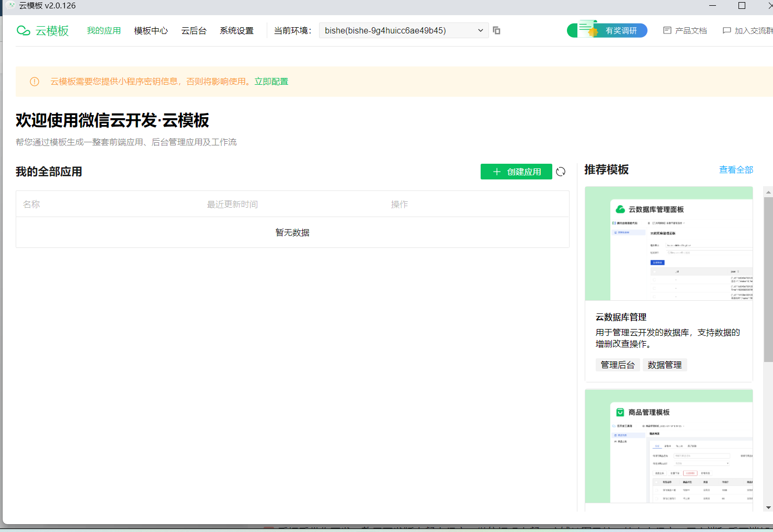Click the 云模板 cloud logo icon
Image resolution: width=773 pixels, height=532 pixels.
click(x=24, y=31)
